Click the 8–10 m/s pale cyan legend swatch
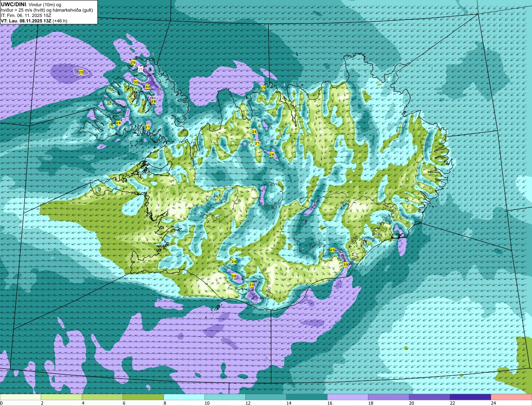The image size is (532, 406). [x=185, y=397]
